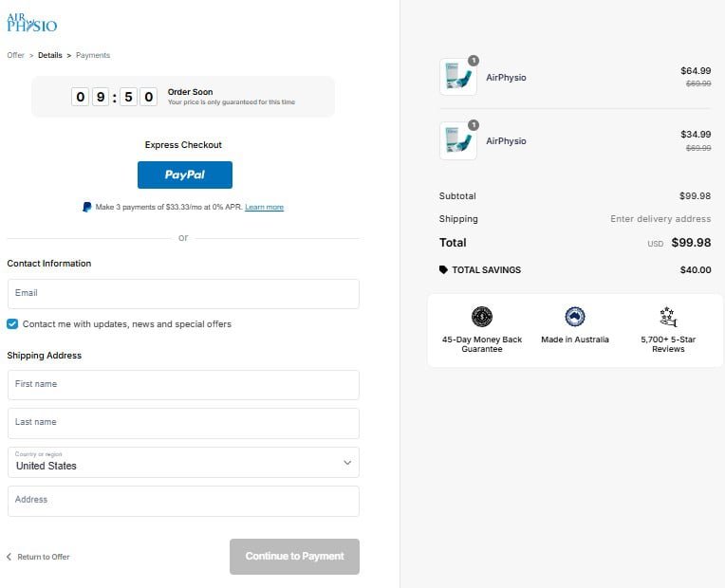This screenshot has height=588, width=725.
Task: Click the Total USD $99.98 amount
Action: click(x=691, y=243)
